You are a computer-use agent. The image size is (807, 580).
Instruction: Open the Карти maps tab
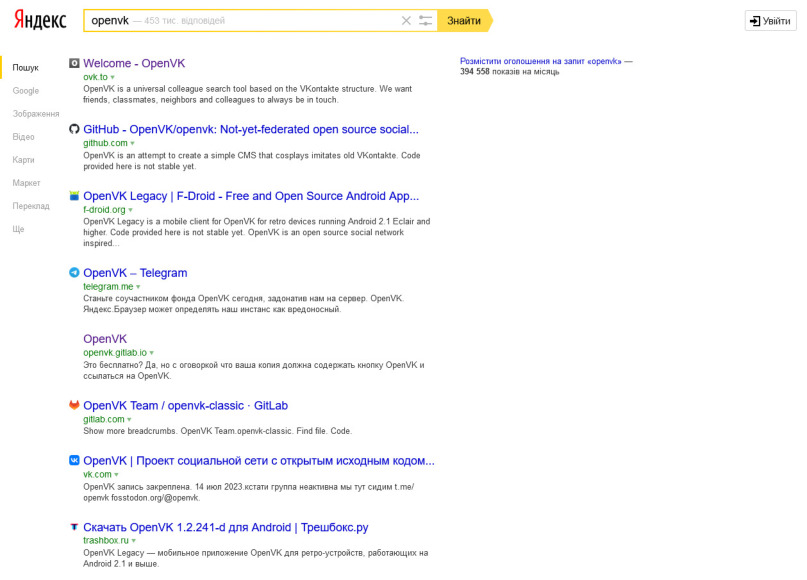24,160
